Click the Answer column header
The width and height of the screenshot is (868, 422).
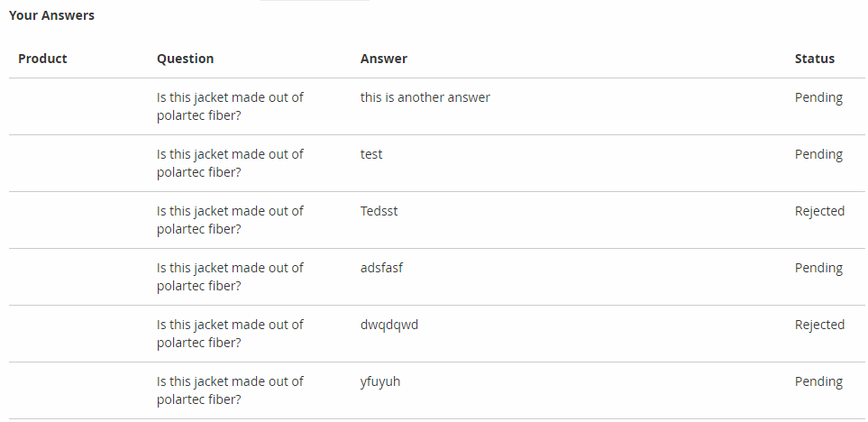tap(383, 59)
